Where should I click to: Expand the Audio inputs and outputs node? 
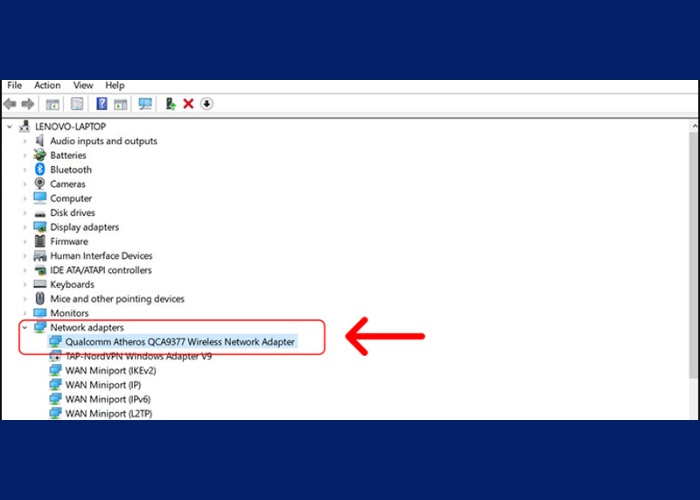[25, 142]
